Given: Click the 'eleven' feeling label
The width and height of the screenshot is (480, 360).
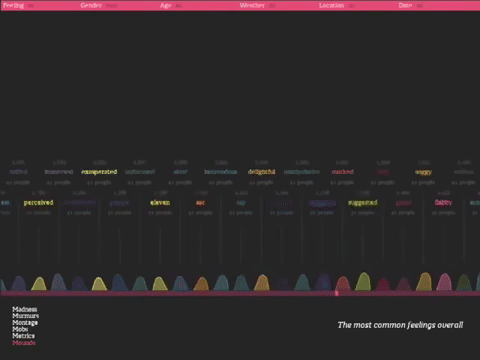Looking at the screenshot, I should tap(160, 203).
